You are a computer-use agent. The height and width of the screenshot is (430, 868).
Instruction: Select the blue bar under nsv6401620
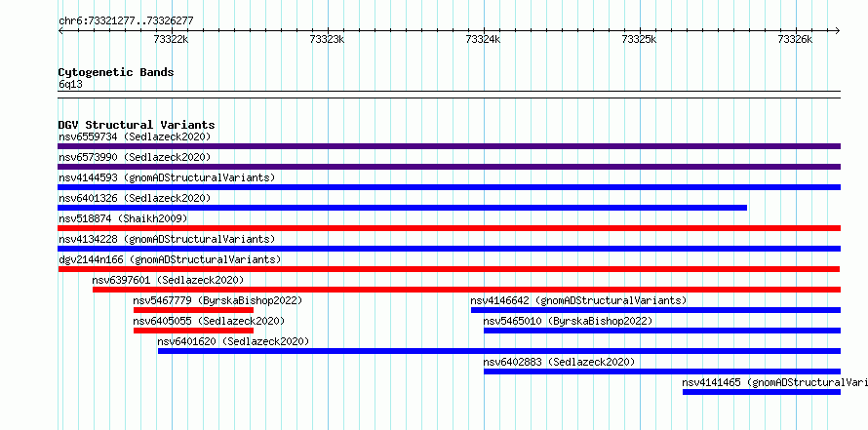(498, 351)
